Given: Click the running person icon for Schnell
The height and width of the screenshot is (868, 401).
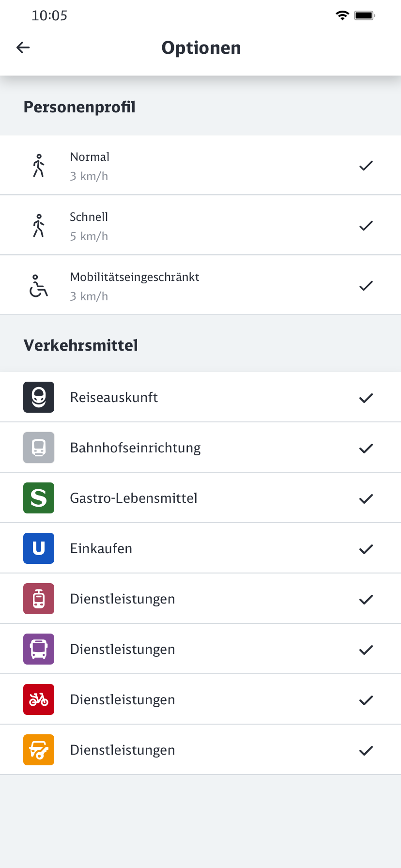Looking at the screenshot, I should pyautogui.click(x=39, y=226).
